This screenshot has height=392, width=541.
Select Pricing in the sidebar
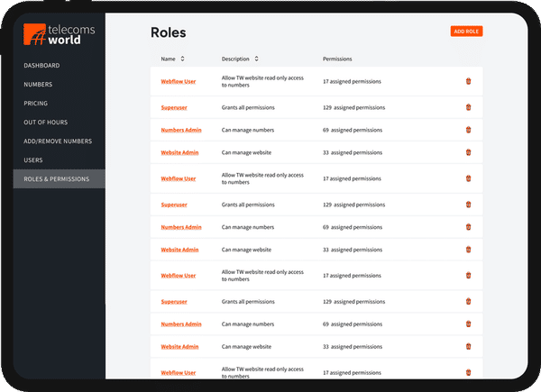[36, 104]
